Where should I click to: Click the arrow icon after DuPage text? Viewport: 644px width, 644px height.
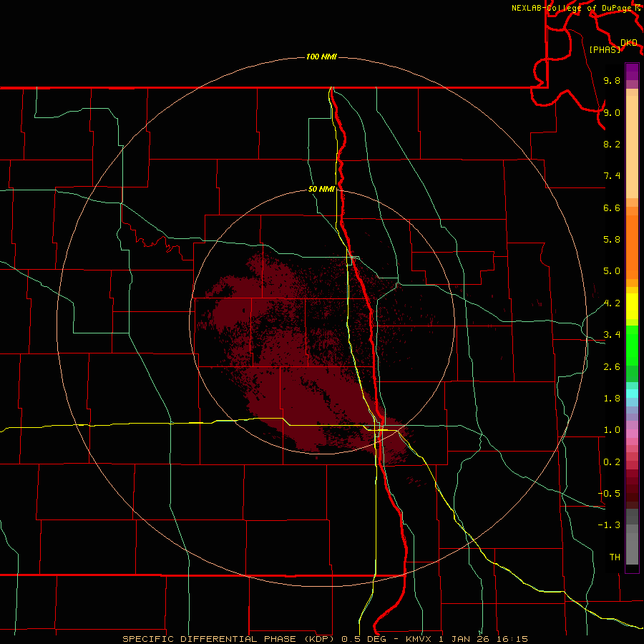click(638, 8)
